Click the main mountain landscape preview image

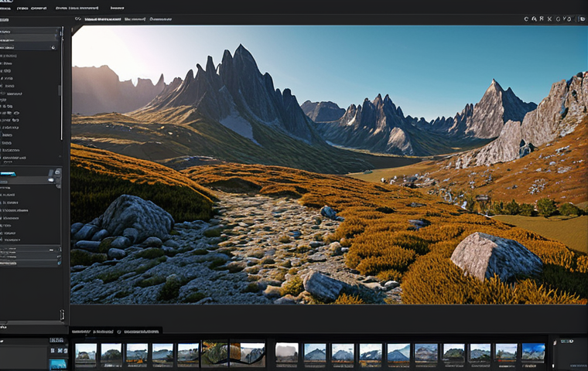[x=329, y=165]
